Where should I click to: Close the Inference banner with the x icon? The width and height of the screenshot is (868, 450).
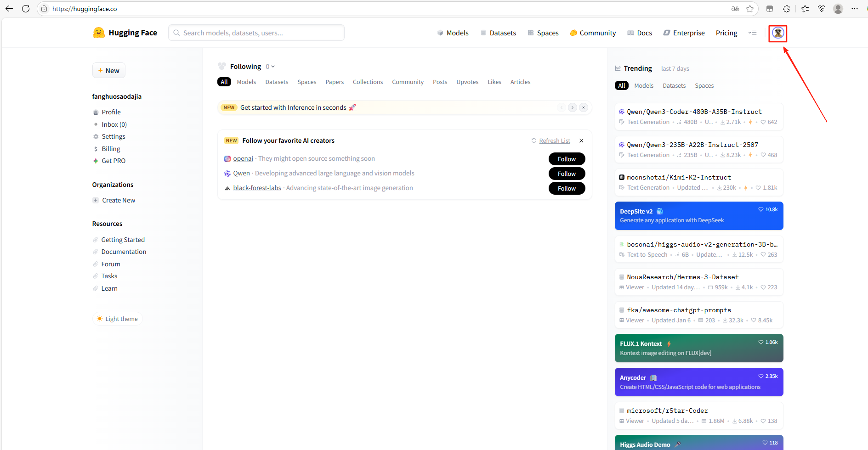click(584, 107)
